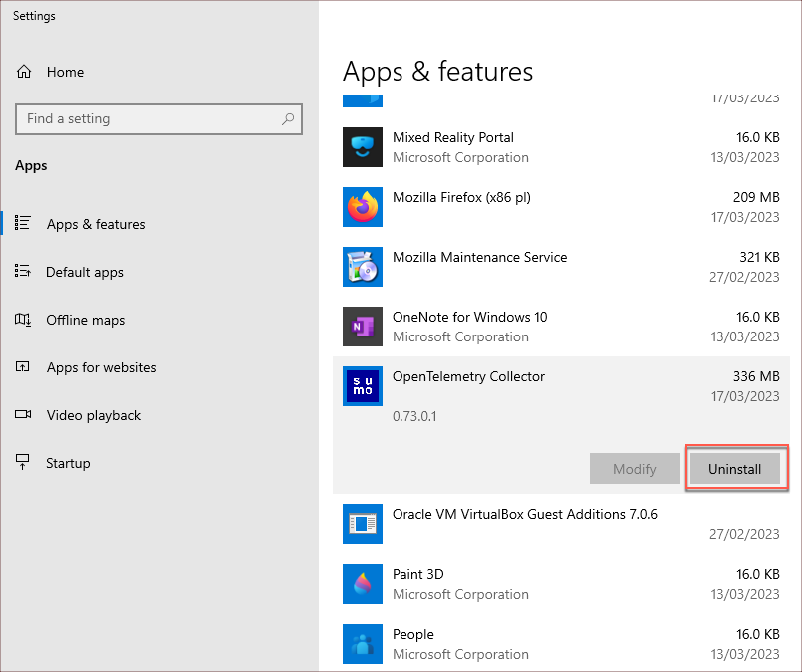Click the Paint 3D icon

pos(362,584)
